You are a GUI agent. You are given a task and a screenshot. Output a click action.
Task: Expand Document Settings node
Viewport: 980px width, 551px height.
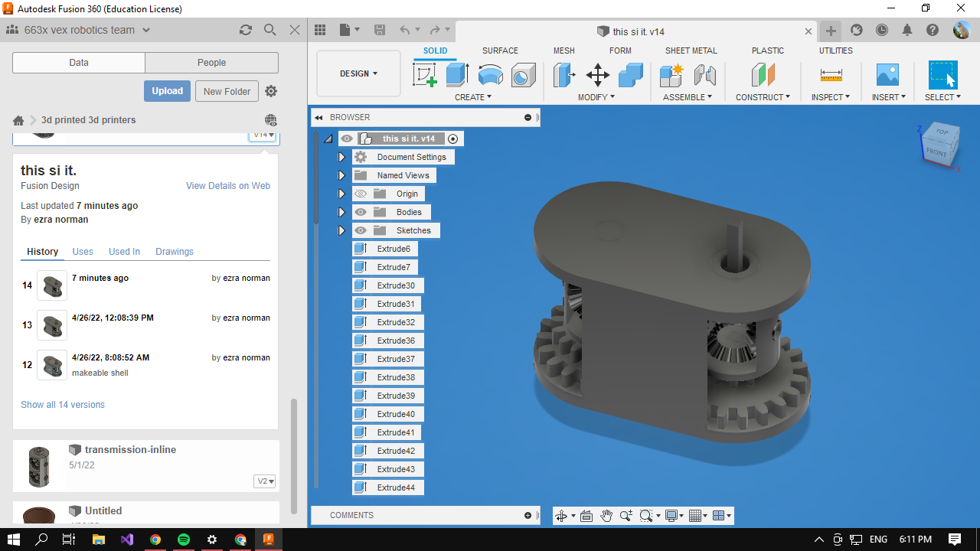tap(341, 157)
